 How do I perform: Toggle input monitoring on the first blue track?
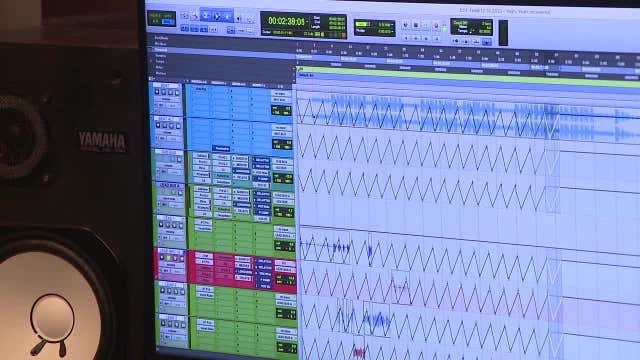click(164, 92)
